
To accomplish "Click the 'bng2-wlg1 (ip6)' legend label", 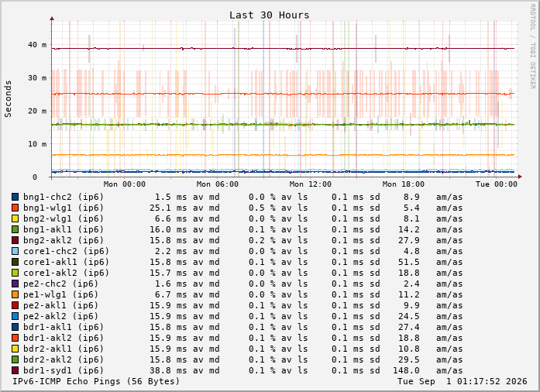I will coord(64,218).
